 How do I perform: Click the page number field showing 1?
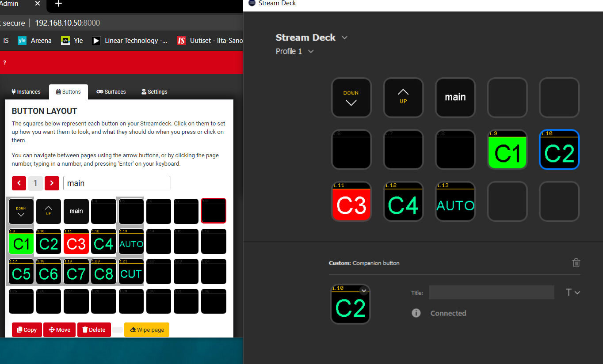tap(35, 183)
